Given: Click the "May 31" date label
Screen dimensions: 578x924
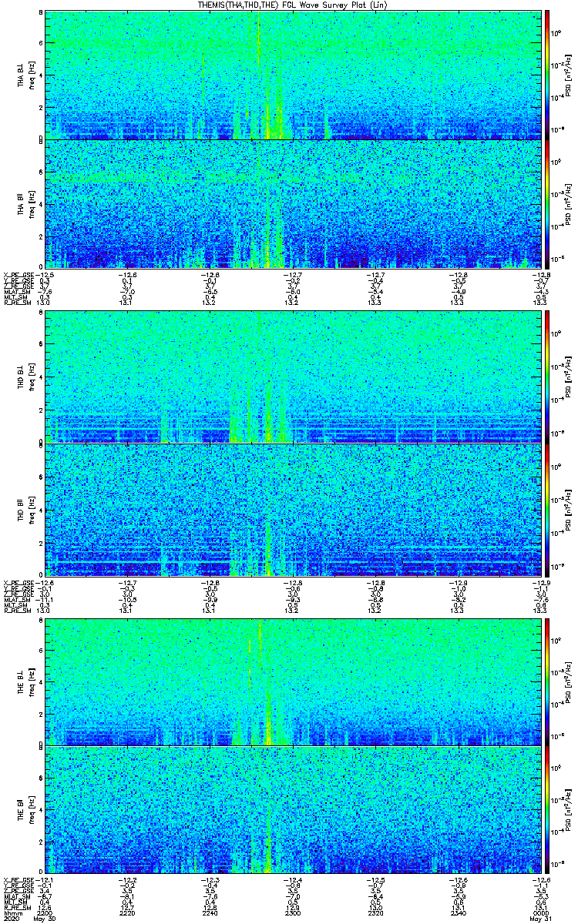Looking at the screenshot, I should pos(541,920).
